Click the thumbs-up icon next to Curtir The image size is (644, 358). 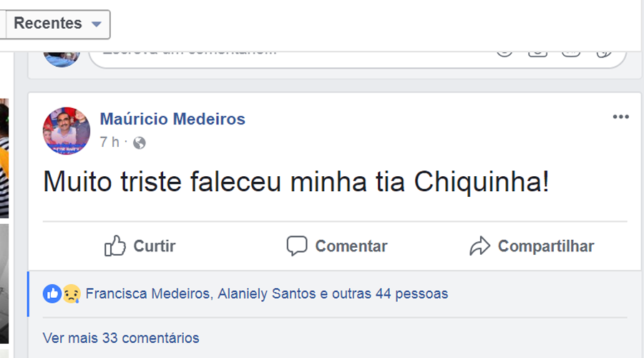[115, 246]
